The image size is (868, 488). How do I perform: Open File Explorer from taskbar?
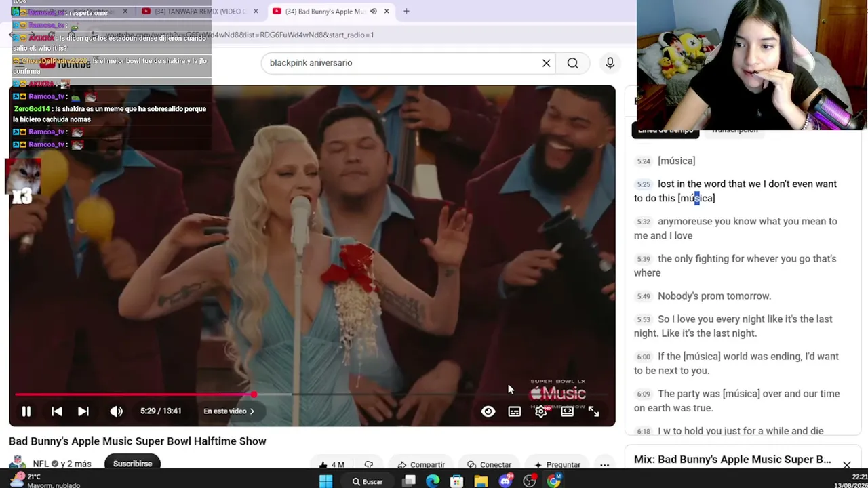[481, 481]
